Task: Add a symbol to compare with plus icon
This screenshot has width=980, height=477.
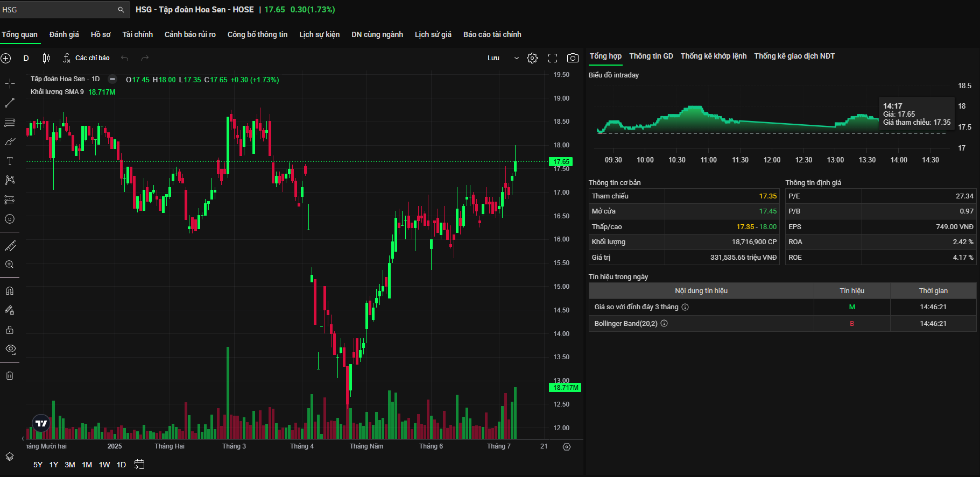Action: [6, 58]
